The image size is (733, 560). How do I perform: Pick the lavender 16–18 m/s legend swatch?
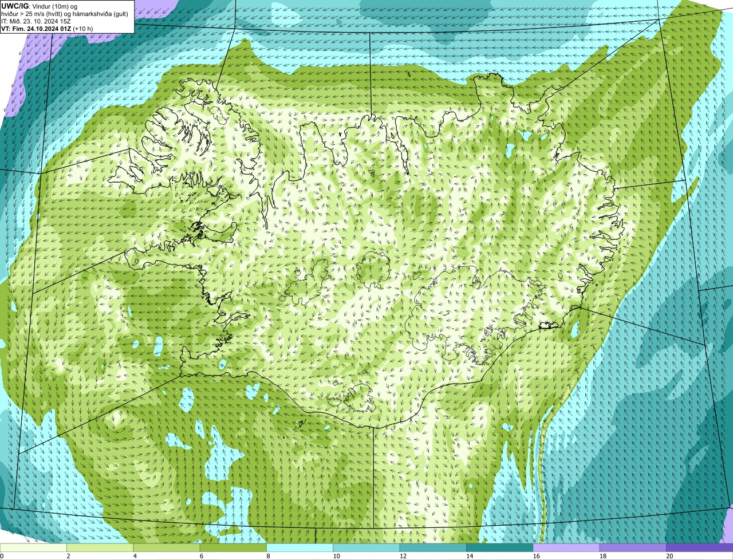(x=566, y=547)
